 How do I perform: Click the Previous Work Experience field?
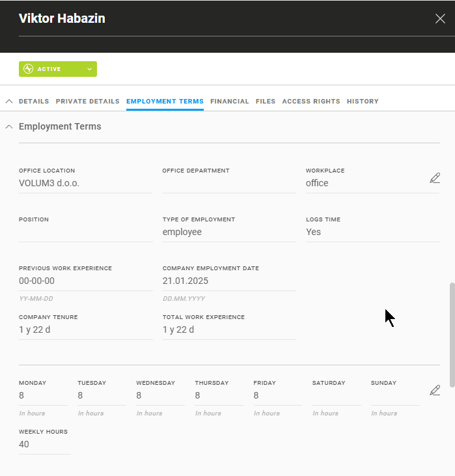pos(85,281)
